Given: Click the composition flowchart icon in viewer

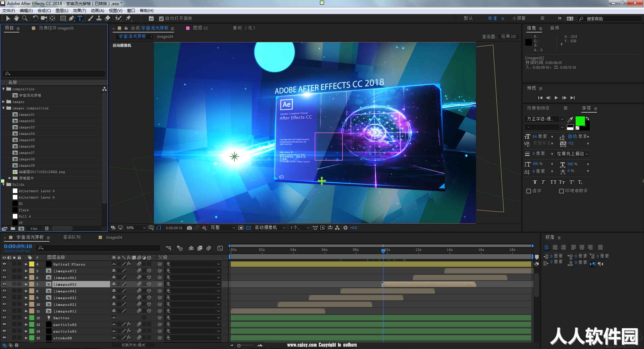Looking at the screenshot, I should click(x=337, y=228).
